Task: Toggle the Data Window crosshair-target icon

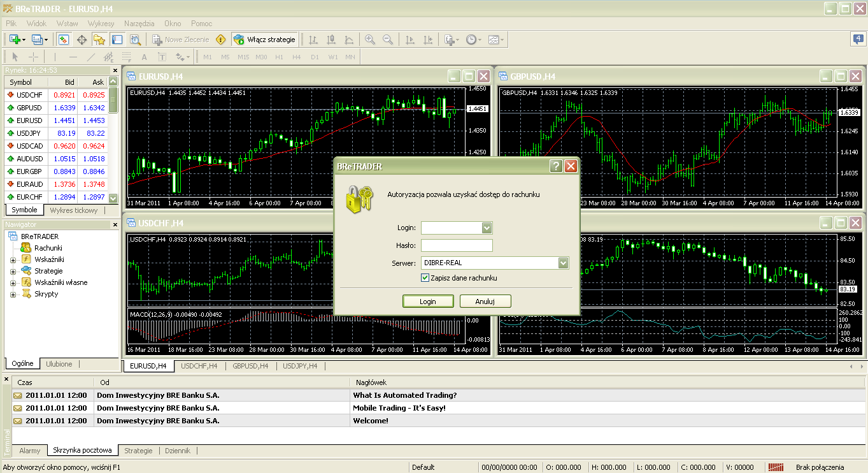Action: tap(82, 40)
